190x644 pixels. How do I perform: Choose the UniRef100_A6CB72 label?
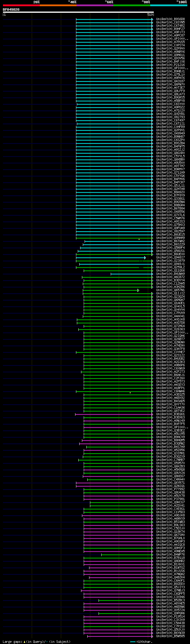(x=170, y=277)
